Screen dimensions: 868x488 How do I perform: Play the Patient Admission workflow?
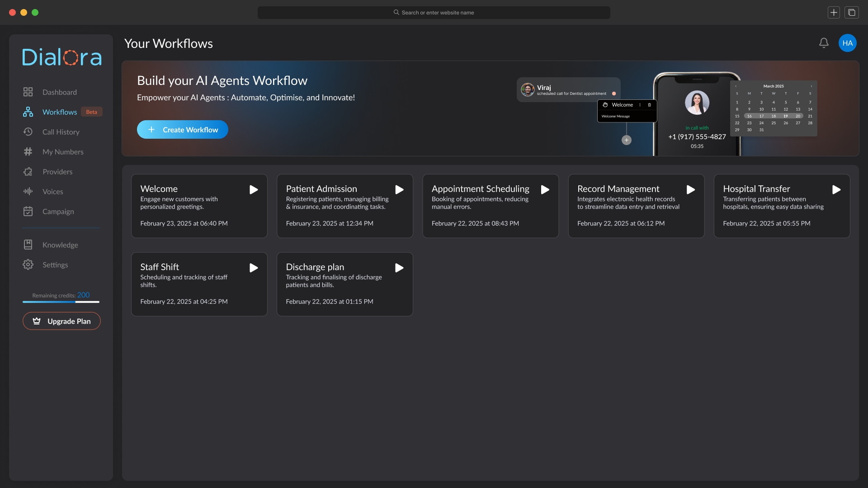point(399,190)
